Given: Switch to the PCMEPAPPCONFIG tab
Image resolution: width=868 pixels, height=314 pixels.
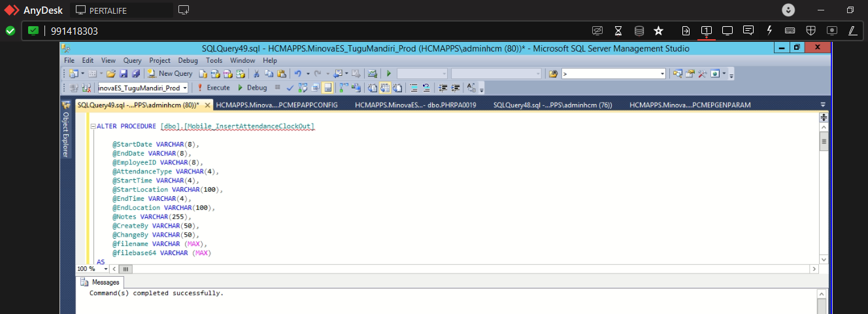Looking at the screenshot, I should [x=276, y=105].
